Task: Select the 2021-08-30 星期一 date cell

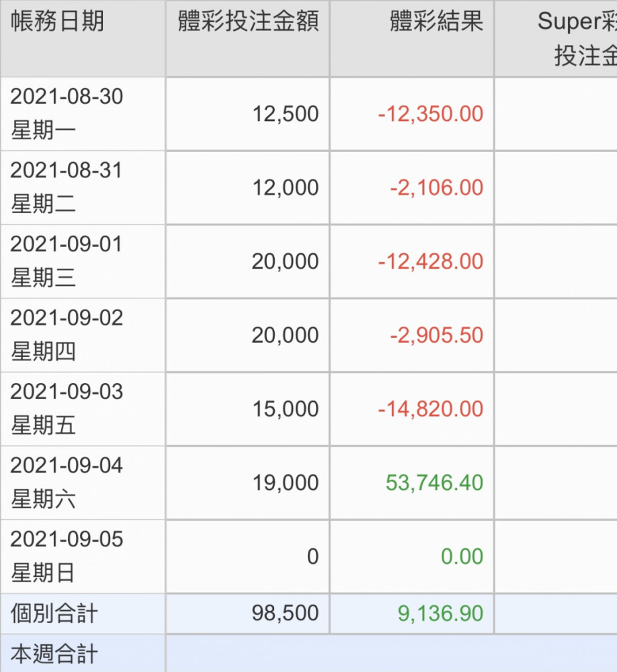Action: (67, 113)
